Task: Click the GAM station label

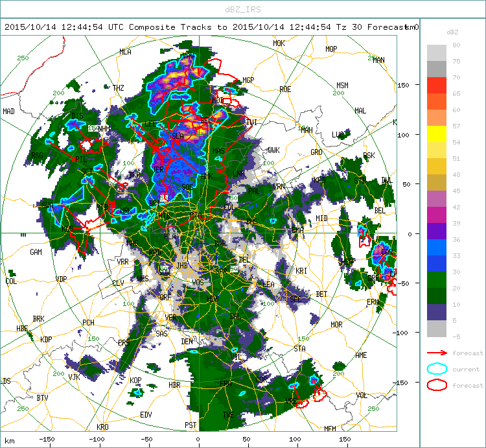Action: click(x=36, y=252)
